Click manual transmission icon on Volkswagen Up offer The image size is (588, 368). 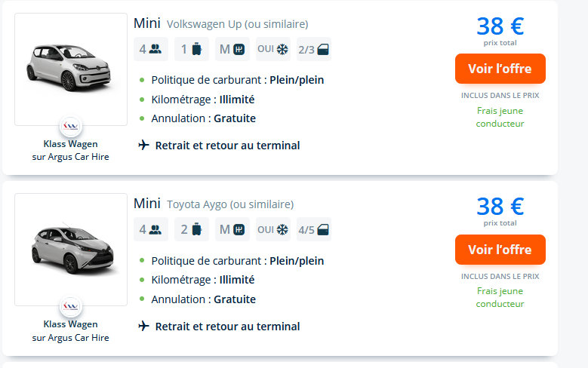coord(239,49)
